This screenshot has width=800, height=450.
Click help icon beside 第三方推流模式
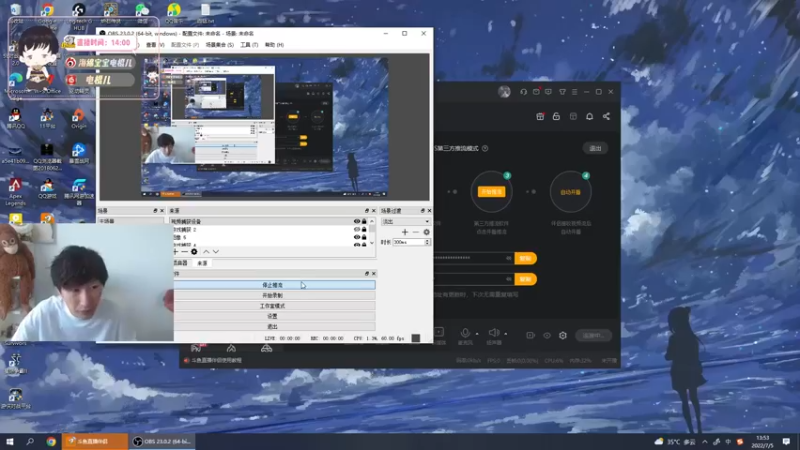pyautogui.click(x=485, y=148)
